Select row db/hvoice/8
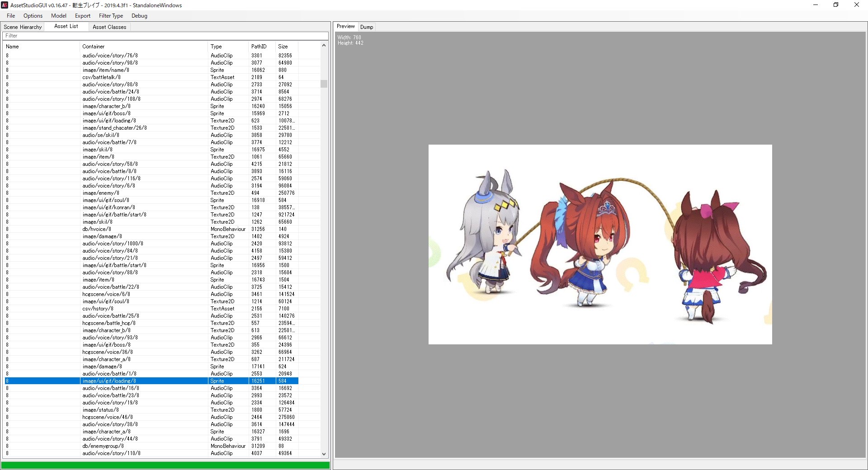The height and width of the screenshot is (470, 868). (x=151, y=229)
